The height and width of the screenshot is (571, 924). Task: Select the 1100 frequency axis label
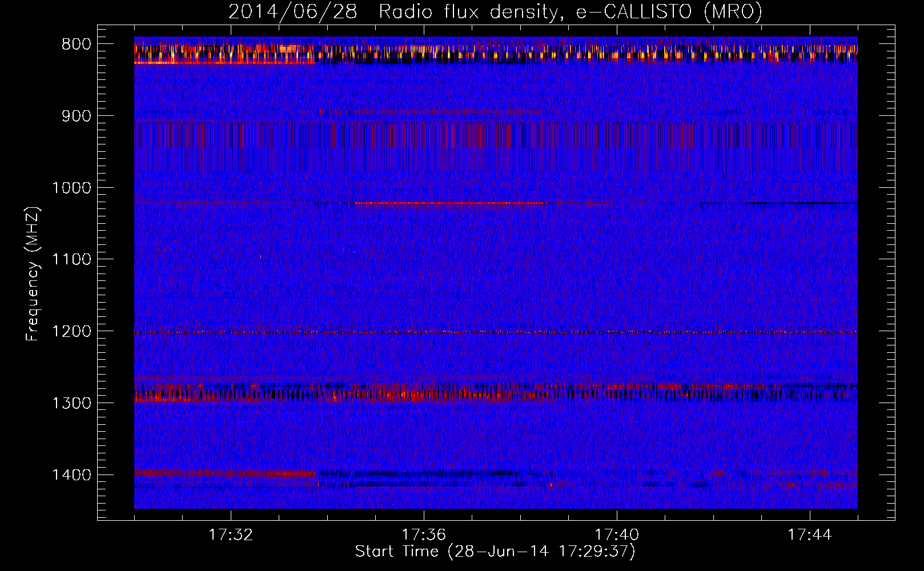[71, 260]
